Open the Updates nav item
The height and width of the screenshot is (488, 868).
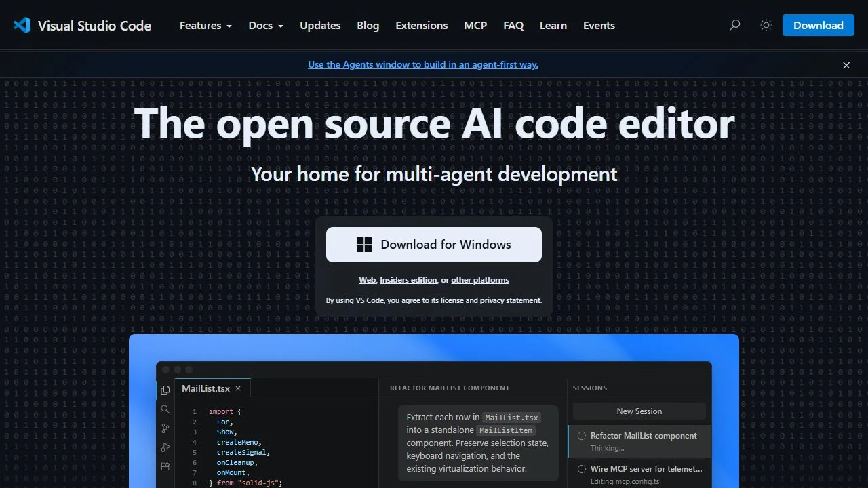point(320,25)
